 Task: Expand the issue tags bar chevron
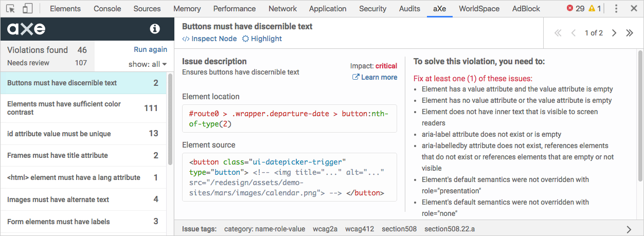(629, 229)
